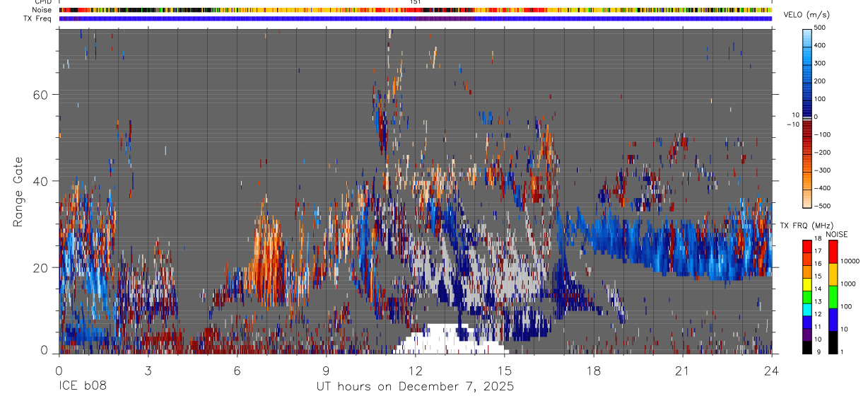Click the cyan 12–13 MHz TX FRQ swatch
This screenshot has height=401, width=868.
point(807,308)
